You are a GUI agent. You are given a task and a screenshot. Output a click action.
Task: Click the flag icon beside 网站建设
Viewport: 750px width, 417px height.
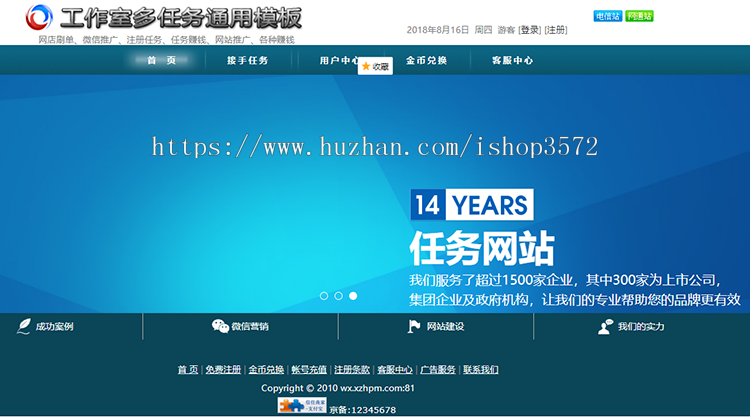click(414, 326)
